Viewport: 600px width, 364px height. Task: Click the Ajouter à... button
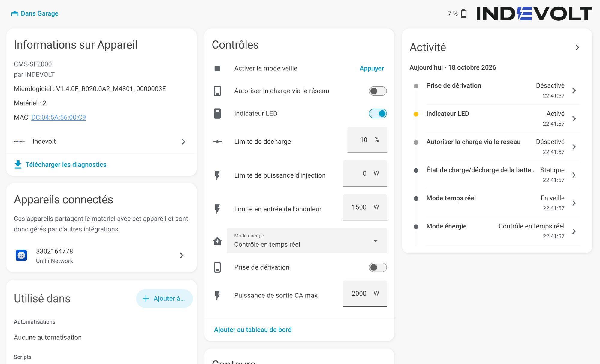[164, 298]
